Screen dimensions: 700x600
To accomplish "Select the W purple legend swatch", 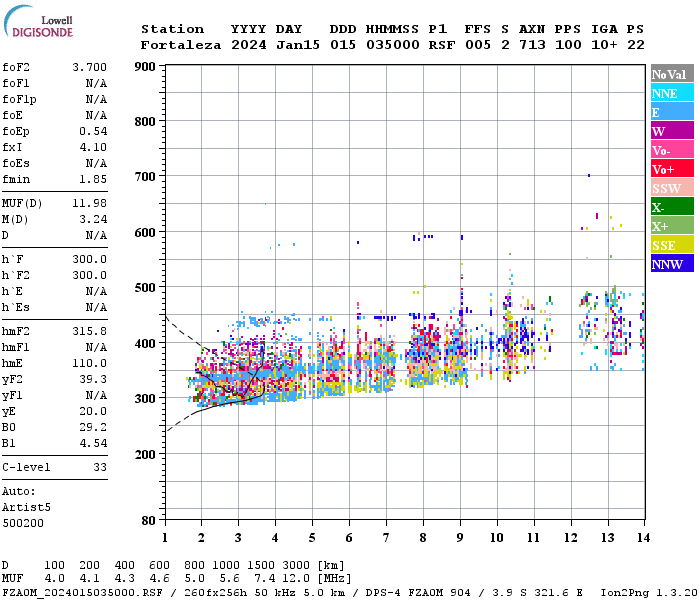I will point(672,131).
